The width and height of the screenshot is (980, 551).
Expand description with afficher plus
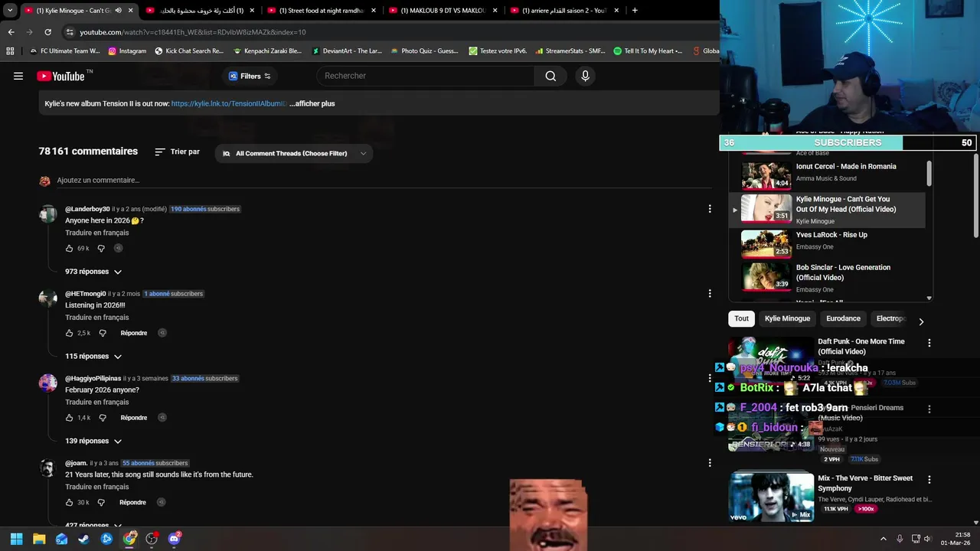312,103
